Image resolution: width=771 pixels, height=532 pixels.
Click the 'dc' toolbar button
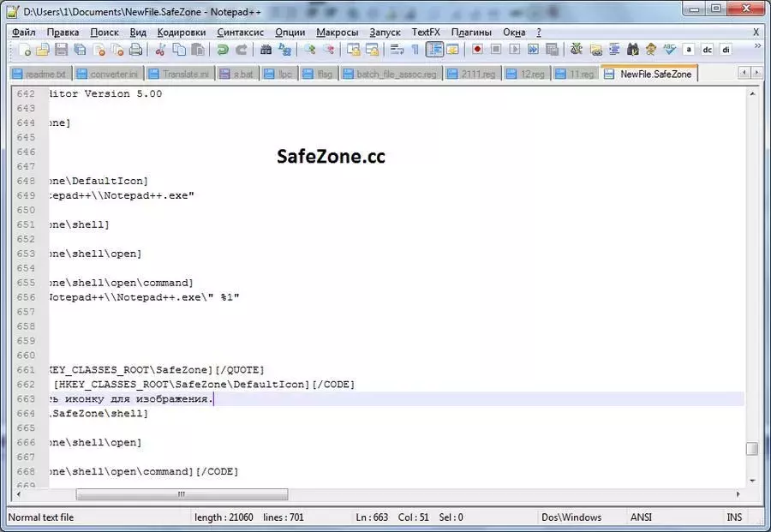coord(707,50)
